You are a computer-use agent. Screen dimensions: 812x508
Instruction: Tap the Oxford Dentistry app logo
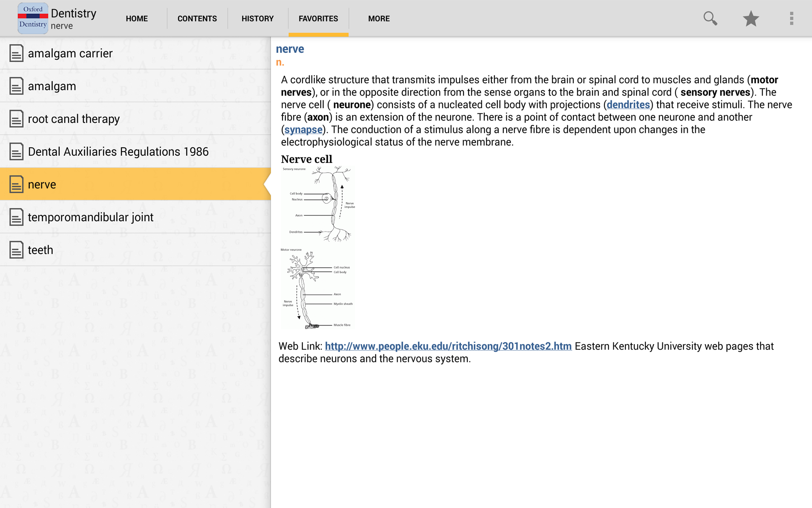click(x=33, y=18)
